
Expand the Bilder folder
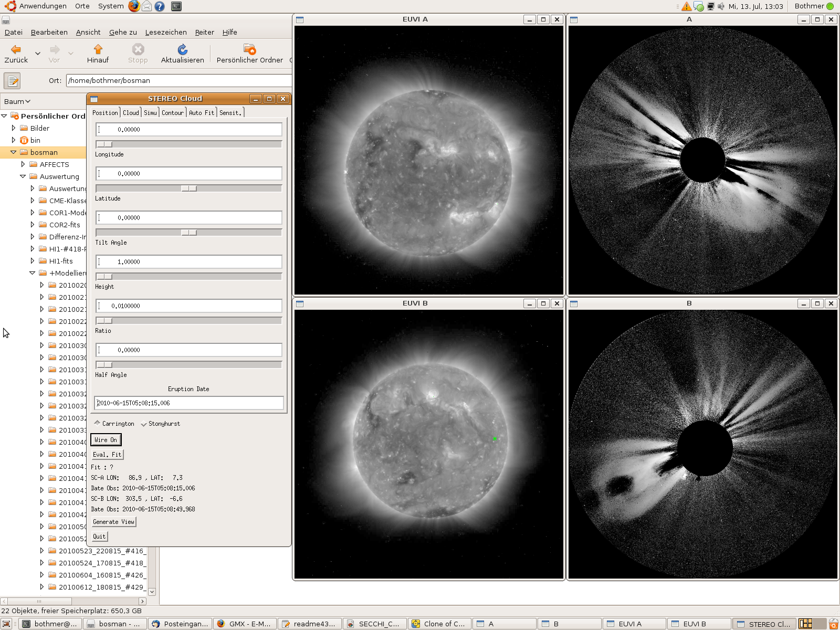(x=14, y=128)
